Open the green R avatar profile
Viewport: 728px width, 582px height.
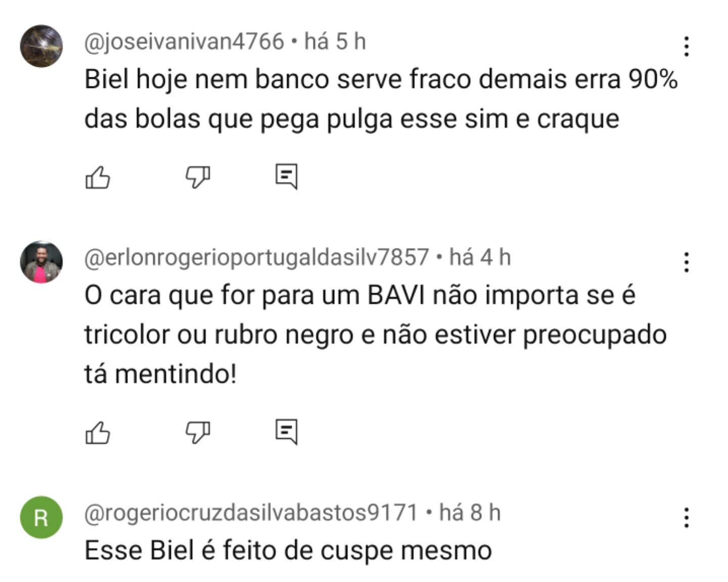(x=41, y=518)
